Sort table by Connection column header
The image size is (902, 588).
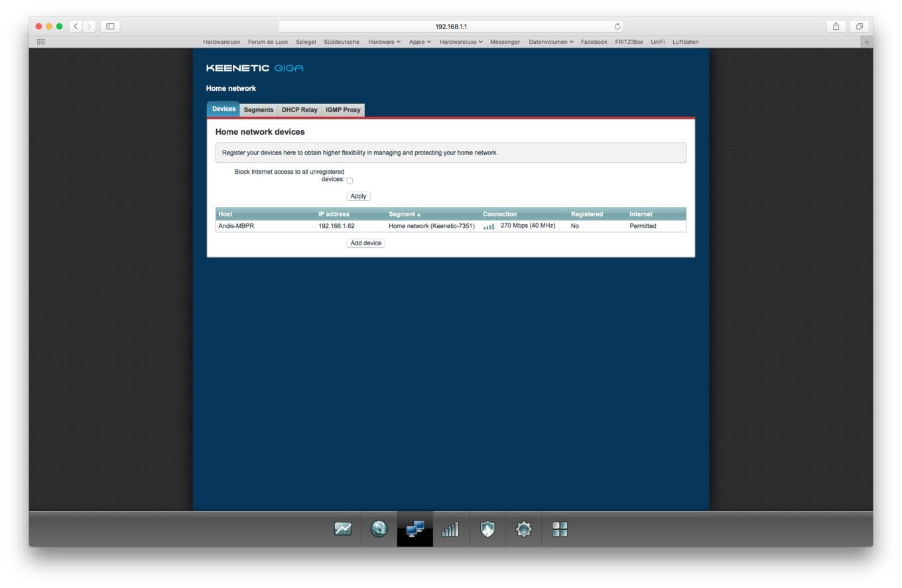tap(499, 214)
